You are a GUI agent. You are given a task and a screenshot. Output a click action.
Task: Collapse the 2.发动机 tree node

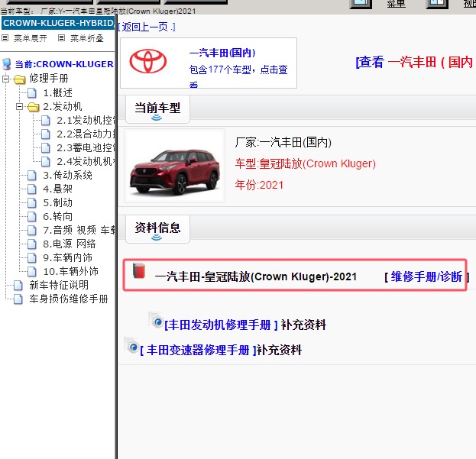(19, 106)
